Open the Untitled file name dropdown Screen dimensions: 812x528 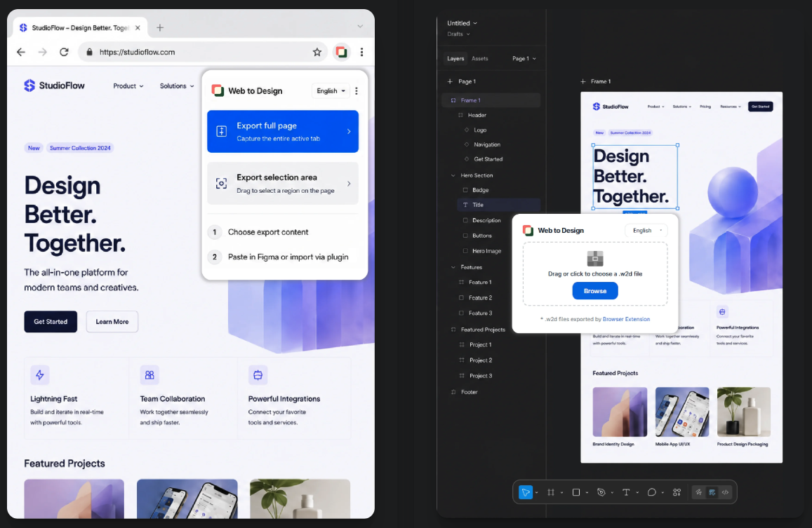click(462, 23)
